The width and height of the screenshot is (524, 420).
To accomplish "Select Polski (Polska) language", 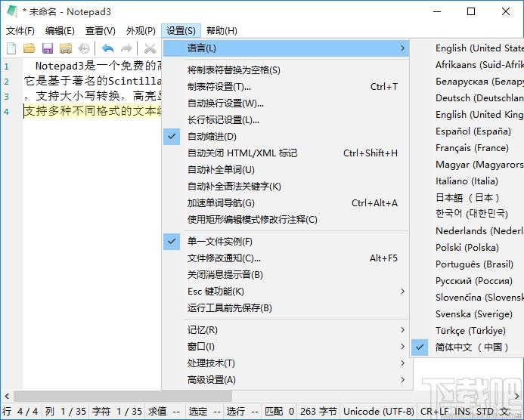I will [468, 248].
